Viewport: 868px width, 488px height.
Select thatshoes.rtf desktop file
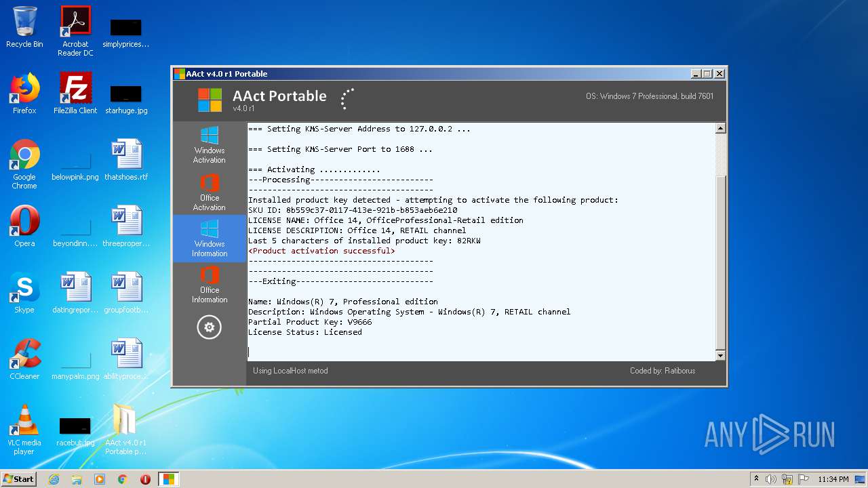pyautogui.click(x=126, y=160)
